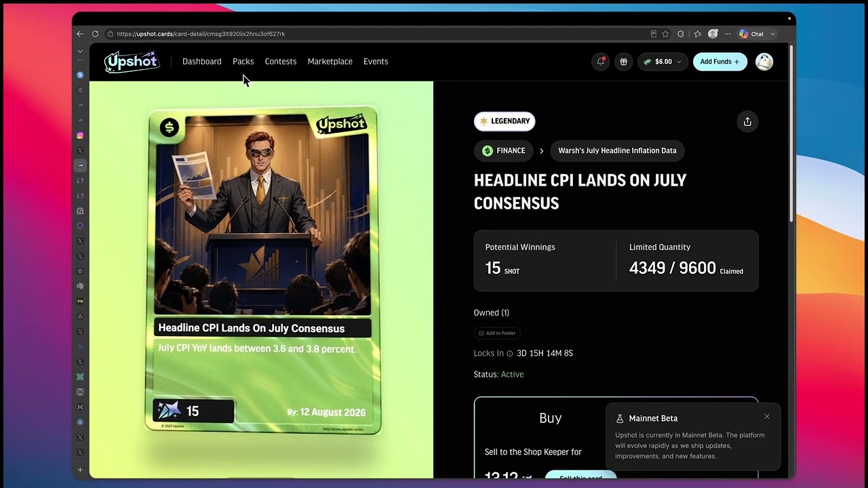
Task: Click the info icon next to Locks In
Action: coord(510,354)
